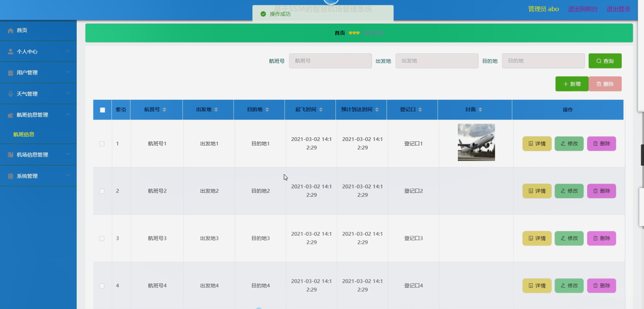Click the yellow hearts breadcrumb separator

coord(354,33)
